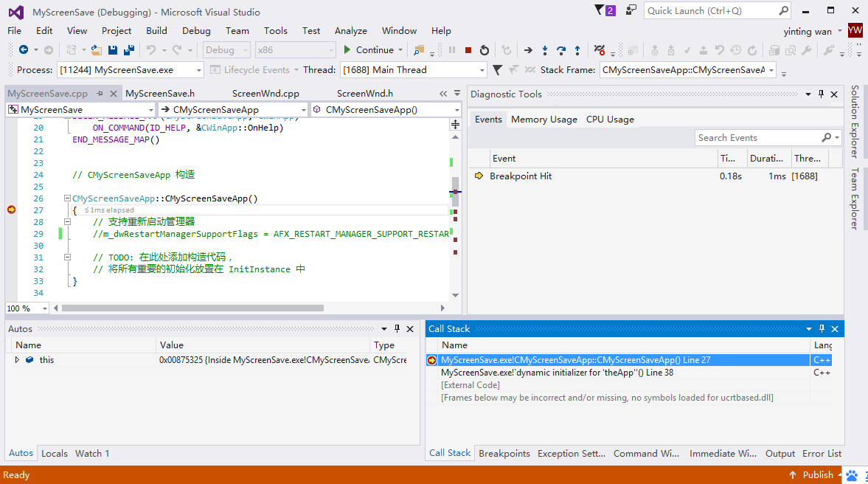Open the Process dropdown

198,70
